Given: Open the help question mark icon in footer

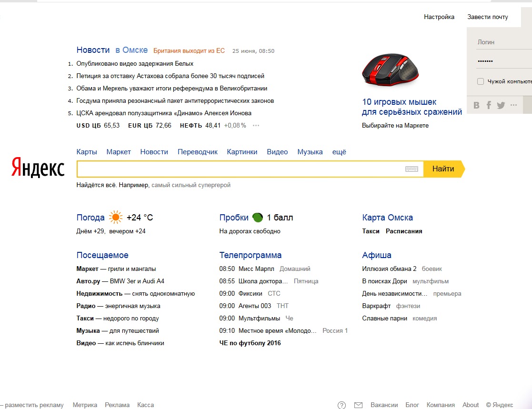Looking at the screenshot, I should click(341, 405).
